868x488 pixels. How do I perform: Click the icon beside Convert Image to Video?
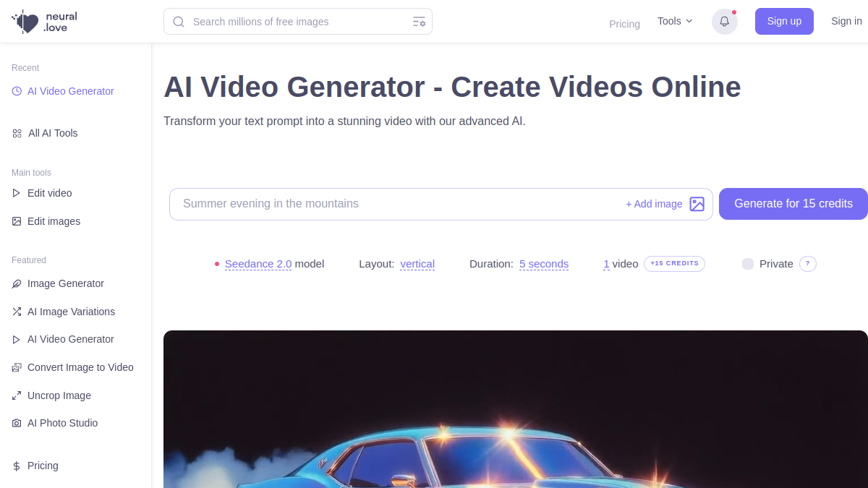17,367
